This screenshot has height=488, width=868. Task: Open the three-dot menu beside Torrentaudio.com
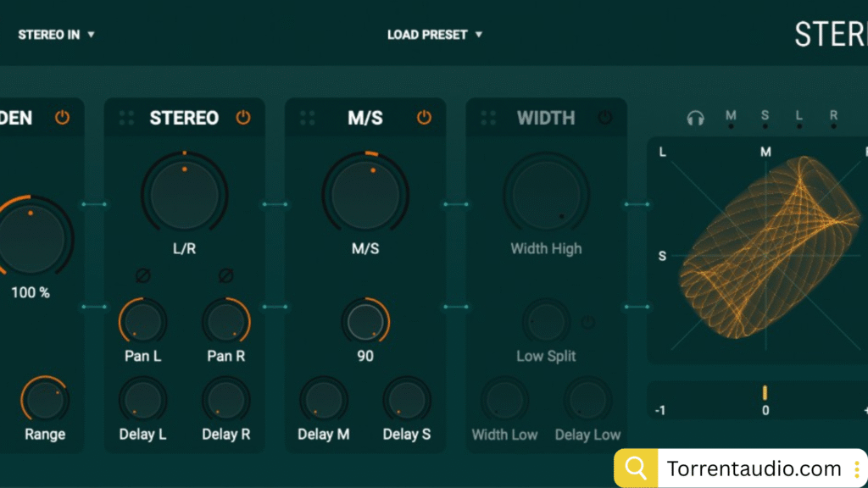pos(858,469)
